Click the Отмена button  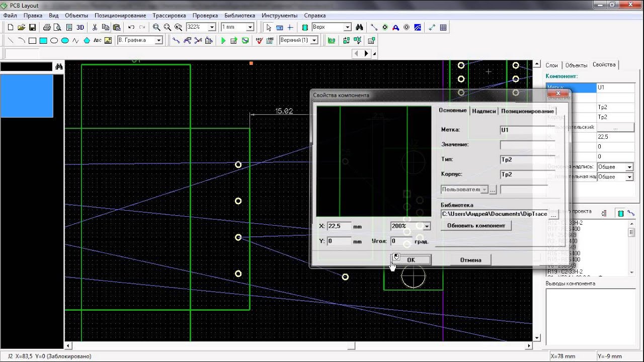pos(470,260)
